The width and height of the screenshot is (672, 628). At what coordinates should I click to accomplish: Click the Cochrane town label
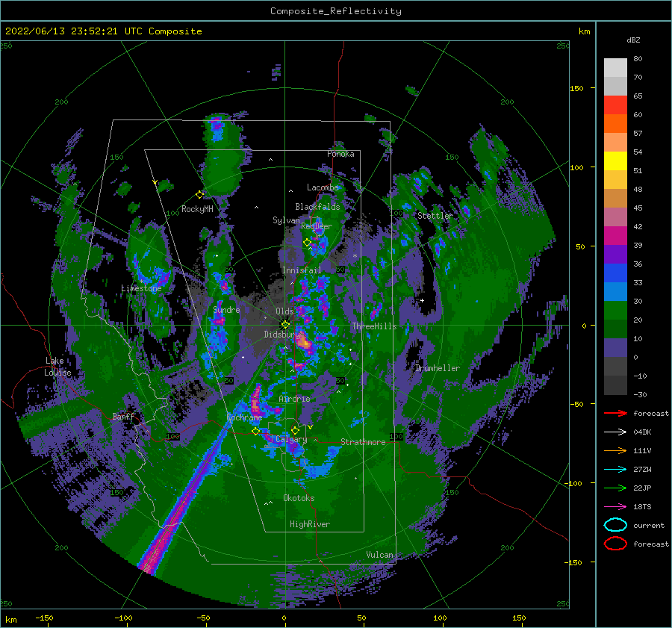click(x=244, y=417)
